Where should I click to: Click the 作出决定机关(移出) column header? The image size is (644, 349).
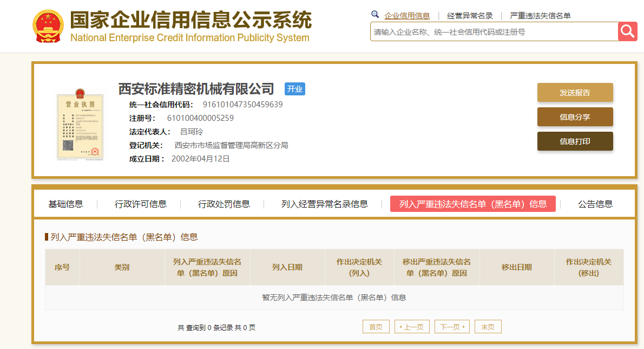[589, 267]
